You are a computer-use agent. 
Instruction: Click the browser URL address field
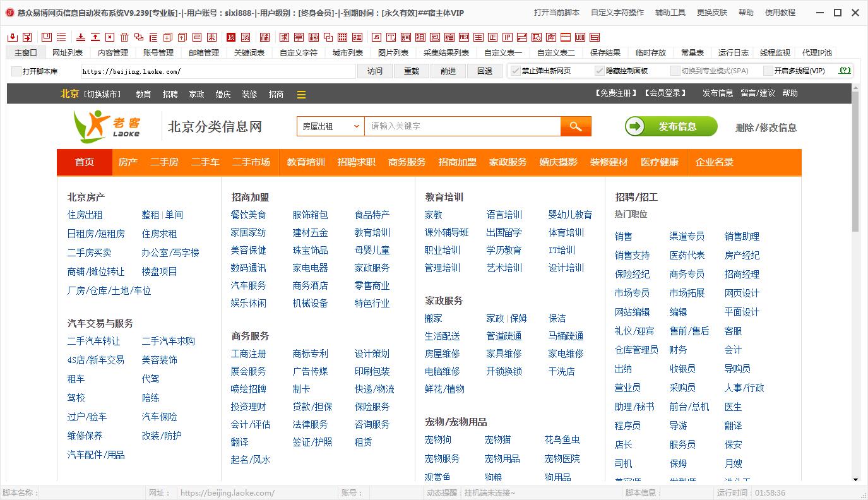pos(218,71)
